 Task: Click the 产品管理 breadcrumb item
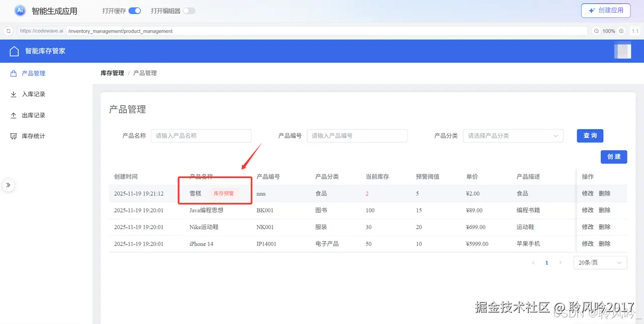click(145, 72)
